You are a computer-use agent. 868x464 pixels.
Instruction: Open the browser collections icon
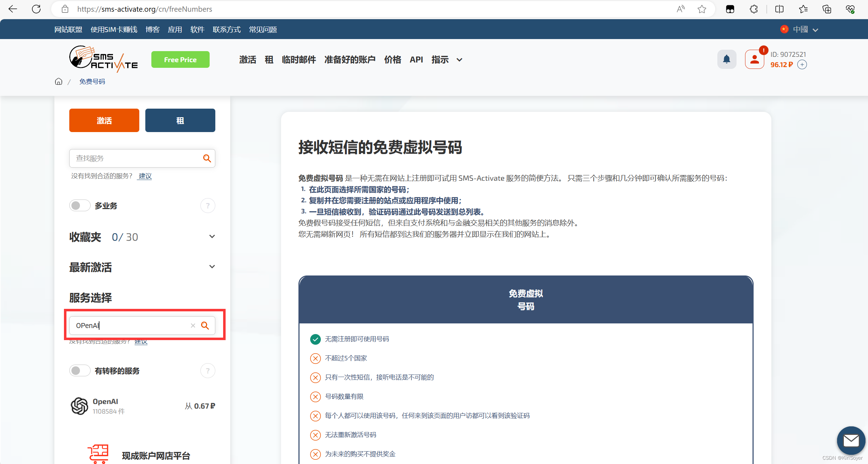point(827,9)
